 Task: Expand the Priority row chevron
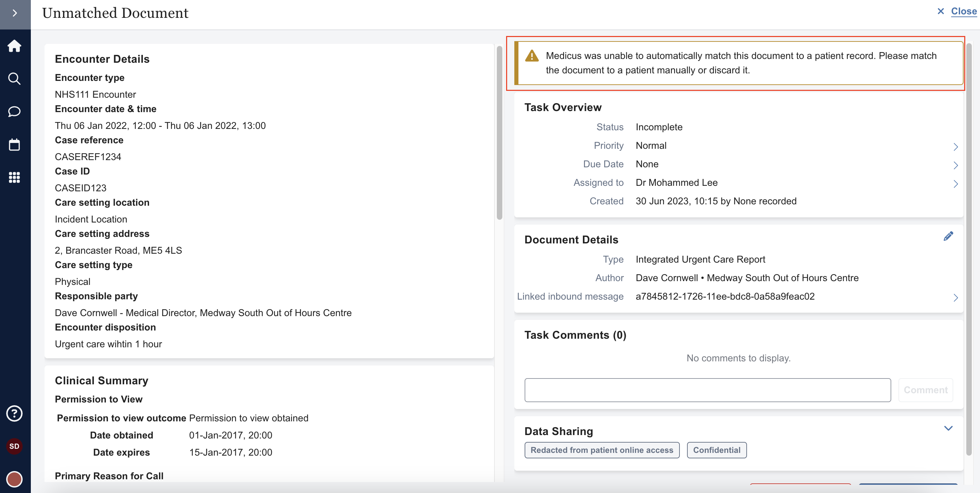(x=956, y=147)
